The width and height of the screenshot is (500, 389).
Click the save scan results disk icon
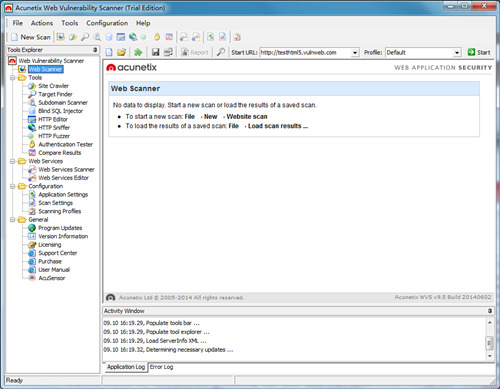[155, 52]
